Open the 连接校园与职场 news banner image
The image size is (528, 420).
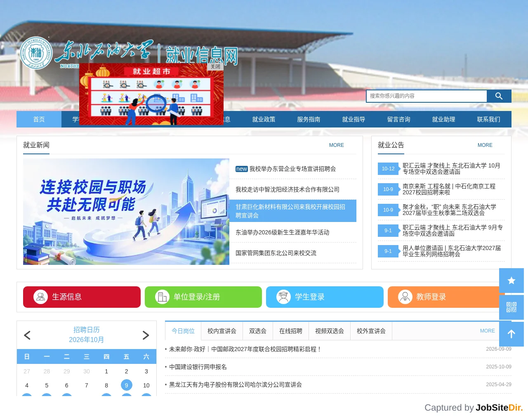click(x=126, y=212)
